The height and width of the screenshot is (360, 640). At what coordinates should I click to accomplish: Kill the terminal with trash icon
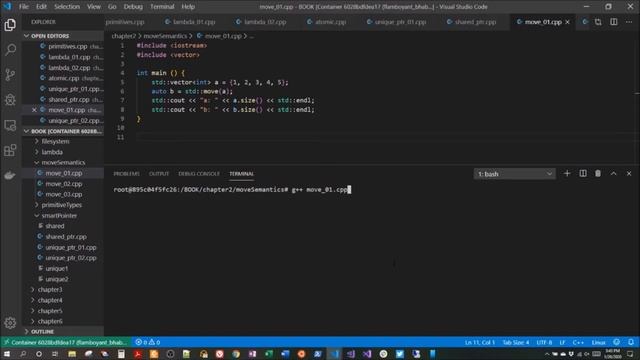(598, 173)
